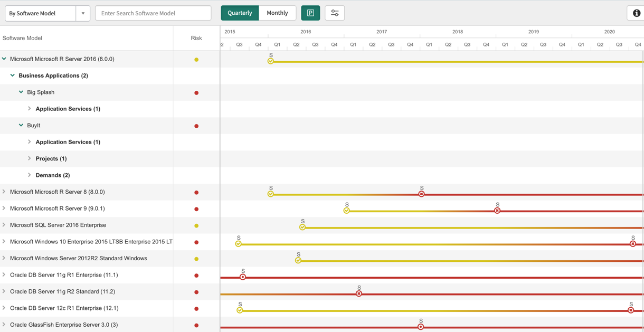Expand Oracle DB Server 11g R1 Enterprise row
644x332 pixels.
[4, 275]
